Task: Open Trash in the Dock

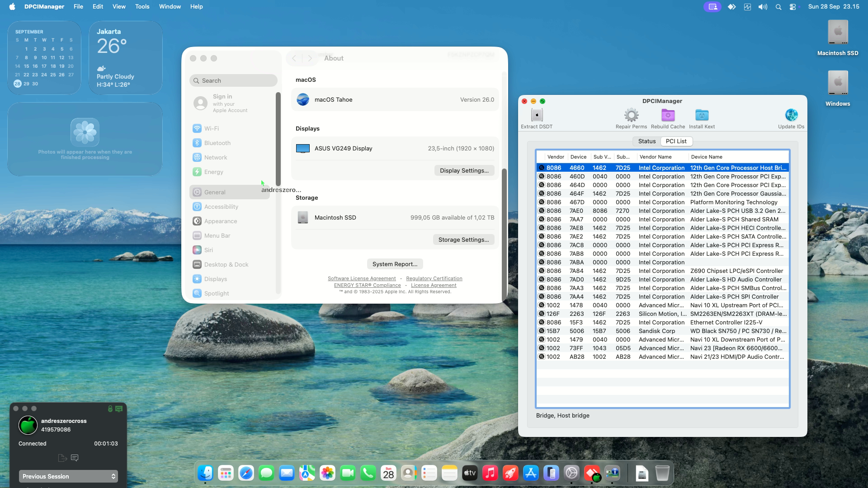Action: [x=662, y=473]
